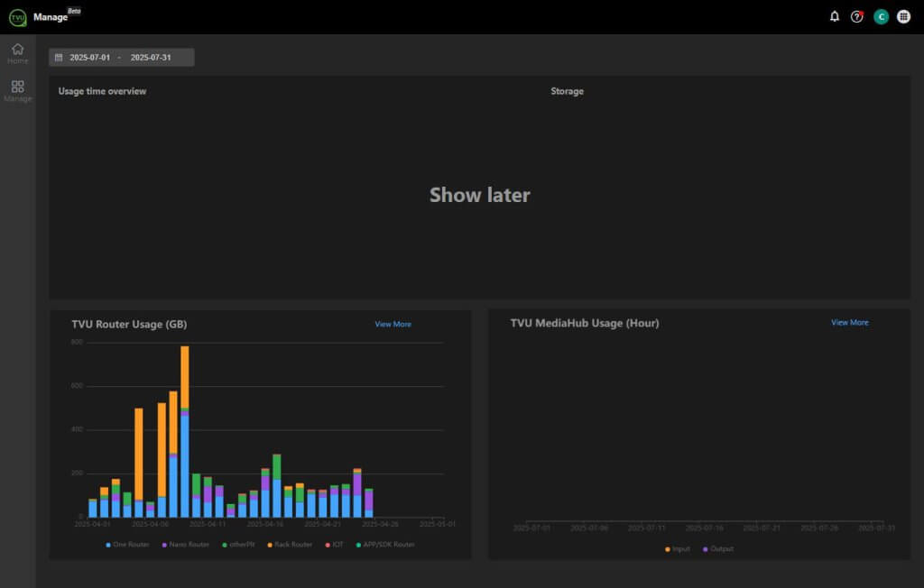The height and width of the screenshot is (588, 924).
Task: Click the Storage heading
Action: click(567, 91)
